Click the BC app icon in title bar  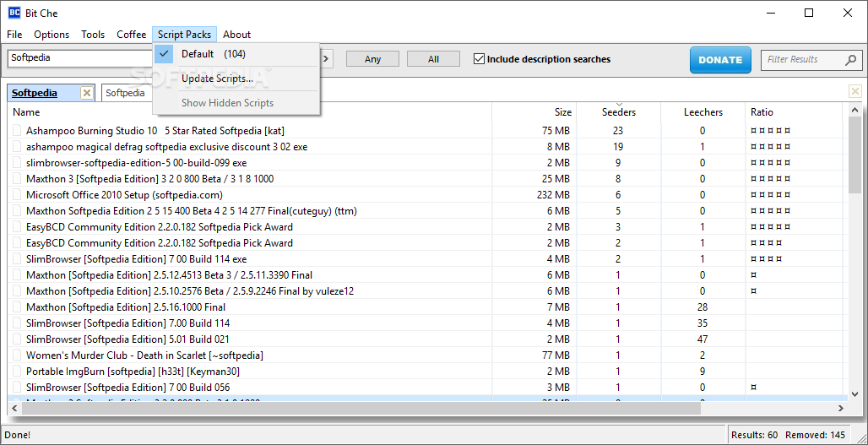click(x=15, y=13)
